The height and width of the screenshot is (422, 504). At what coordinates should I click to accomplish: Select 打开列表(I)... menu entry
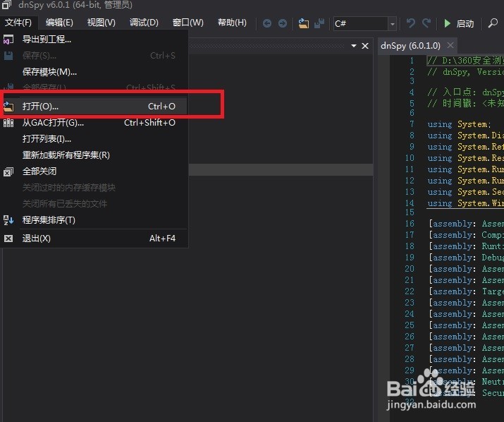94,139
